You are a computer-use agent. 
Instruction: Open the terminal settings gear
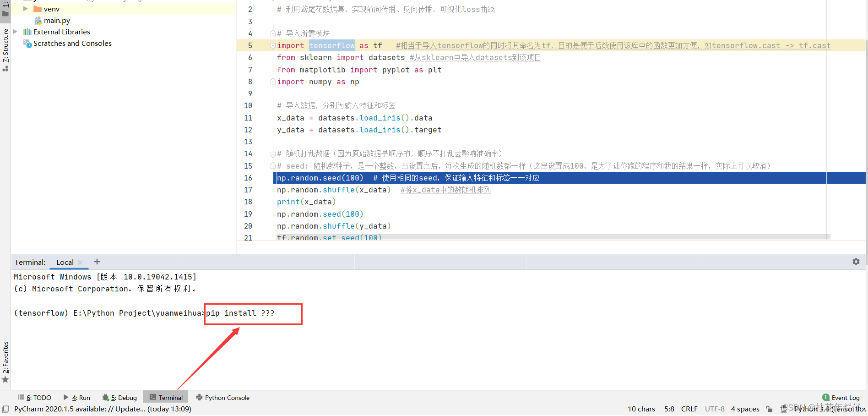click(856, 262)
